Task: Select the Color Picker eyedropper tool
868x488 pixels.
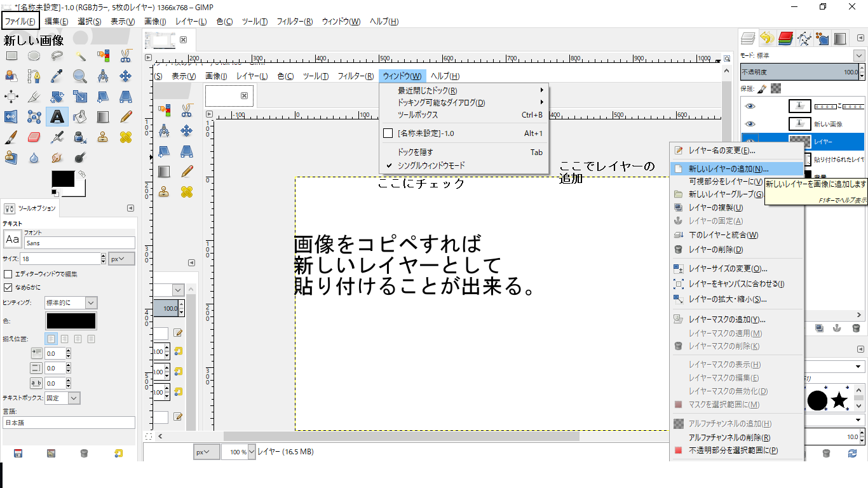Action: tap(57, 76)
